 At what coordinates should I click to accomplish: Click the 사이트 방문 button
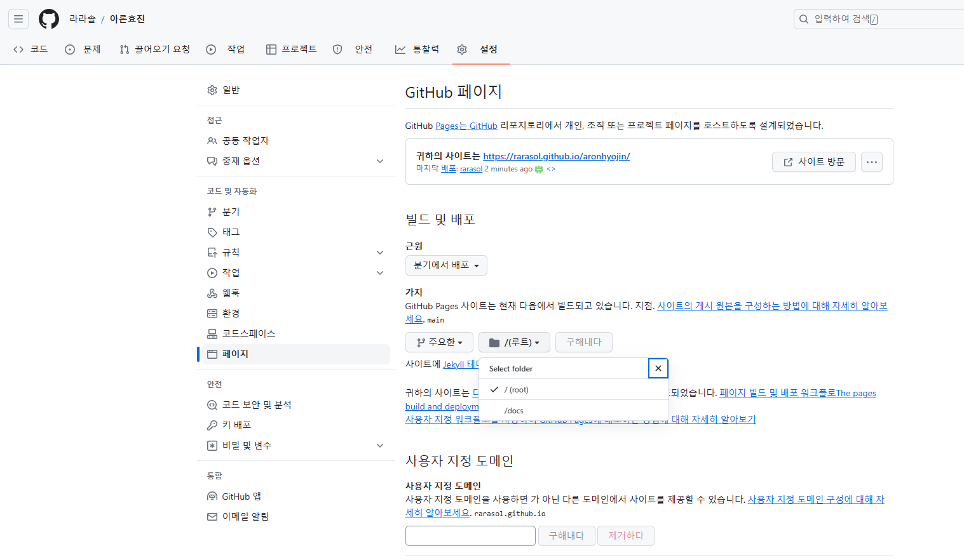[x=814, y=162]
